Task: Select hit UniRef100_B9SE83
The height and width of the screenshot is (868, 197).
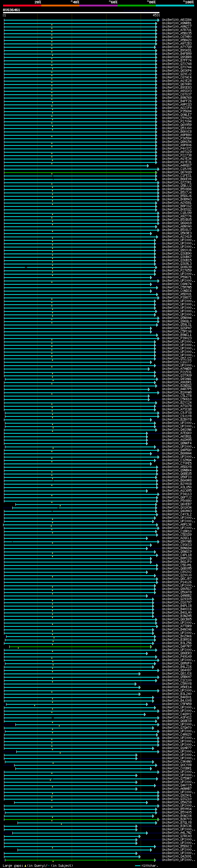Action: 177,88
